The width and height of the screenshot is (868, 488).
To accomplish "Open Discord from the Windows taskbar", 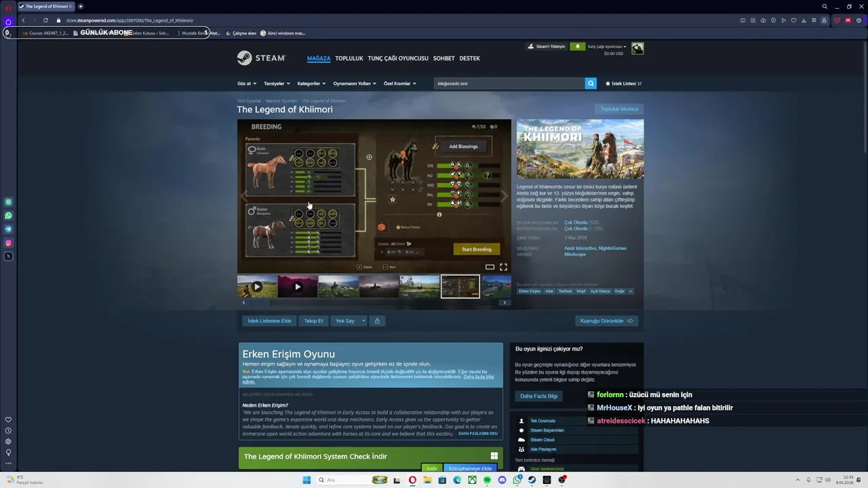I will [502, 480].
